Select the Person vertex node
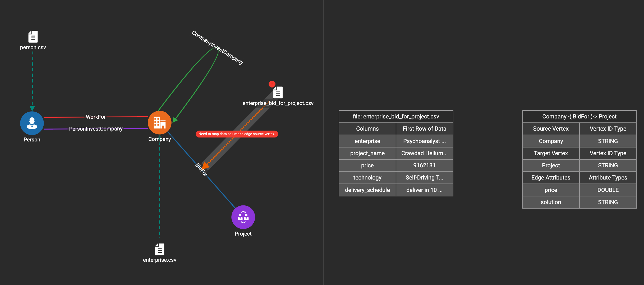644x285 pixels. coord(32,123)
